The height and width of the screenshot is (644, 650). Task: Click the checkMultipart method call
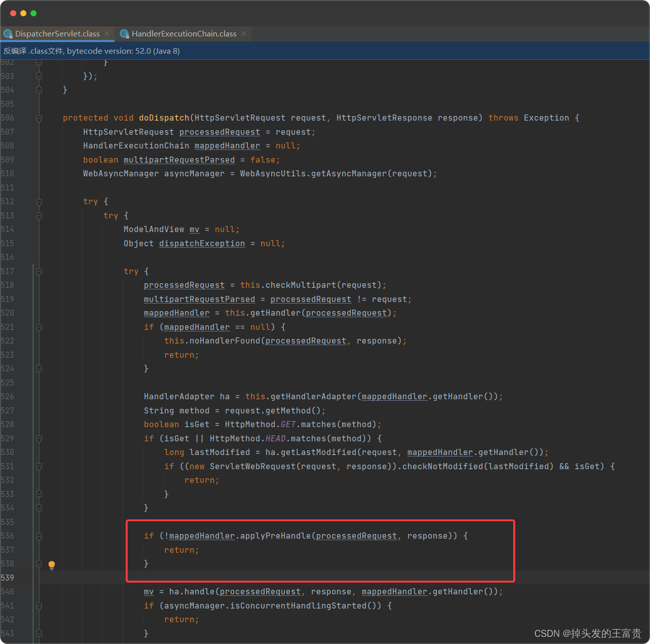pos(300,285)
